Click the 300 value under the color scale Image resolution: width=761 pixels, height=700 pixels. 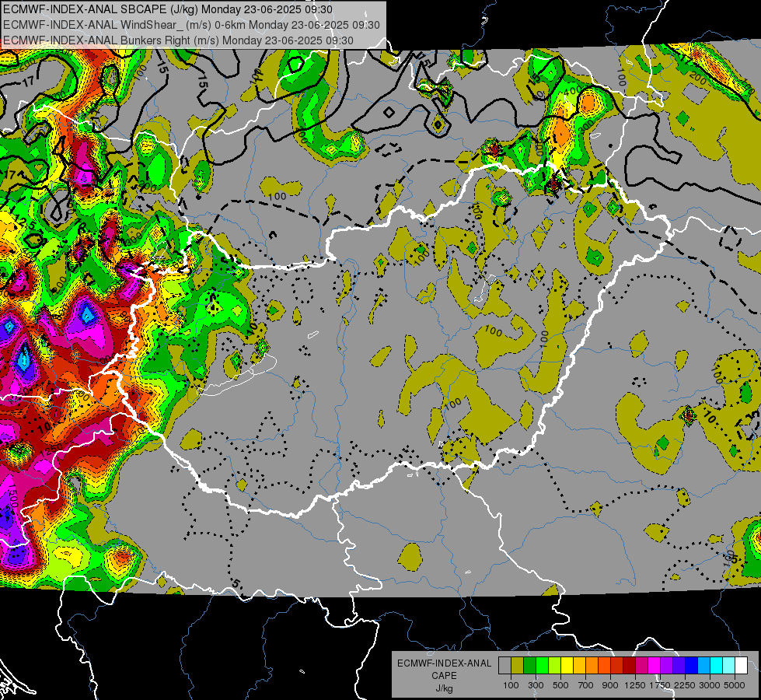536,685
